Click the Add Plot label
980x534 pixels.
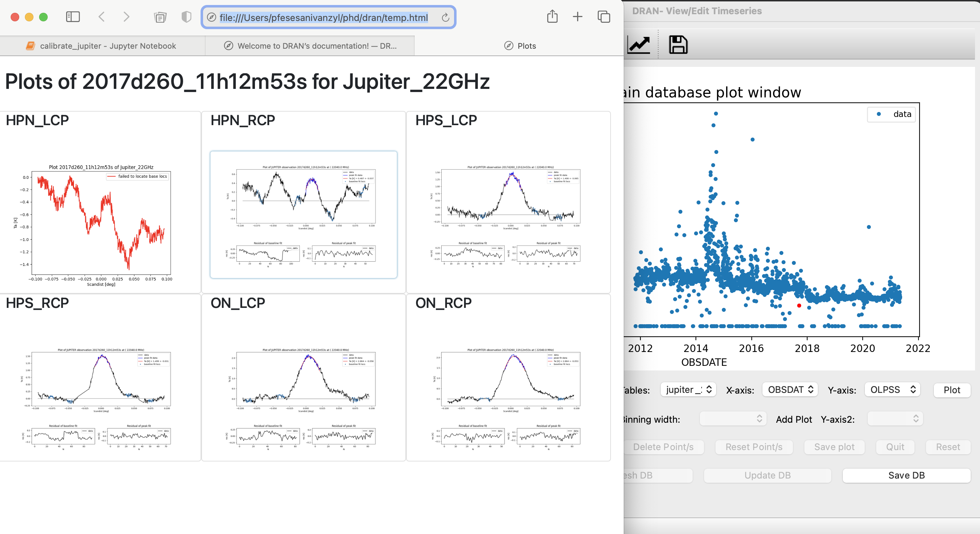(794, 420)
